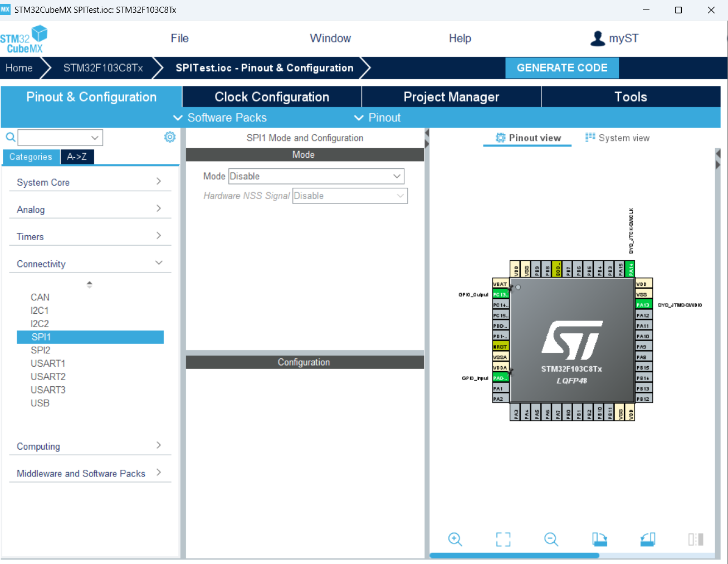
Task: Click the pinout horizontal scrollbar
Action: [x=514, y=555]
